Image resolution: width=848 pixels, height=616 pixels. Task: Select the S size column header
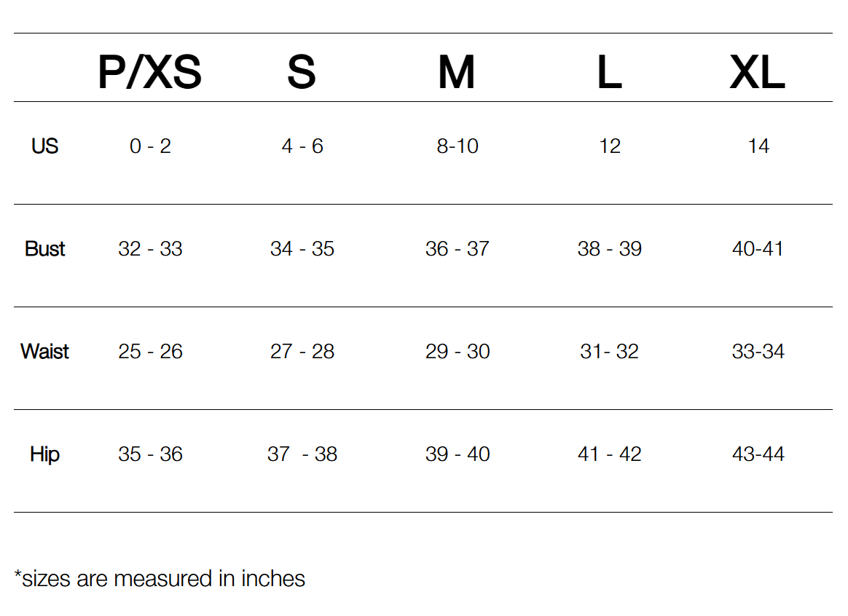point(302,73)
